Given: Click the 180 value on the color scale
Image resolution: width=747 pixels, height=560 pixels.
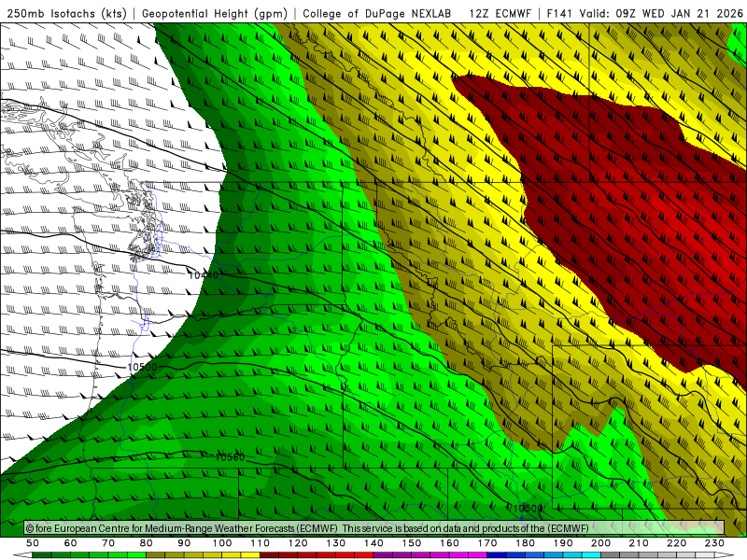Looking at the screenshot, I should 526,543.
